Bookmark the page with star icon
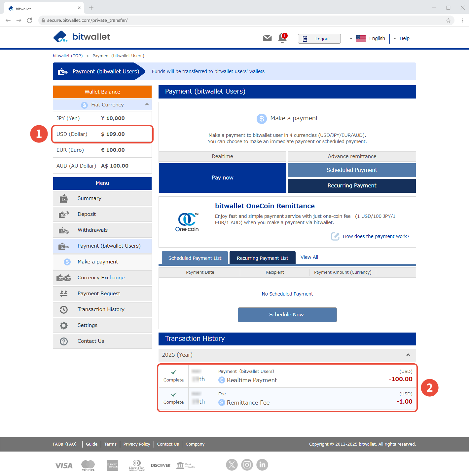Image resolution: width=469 pixels, height=476 pixels. 448,20
